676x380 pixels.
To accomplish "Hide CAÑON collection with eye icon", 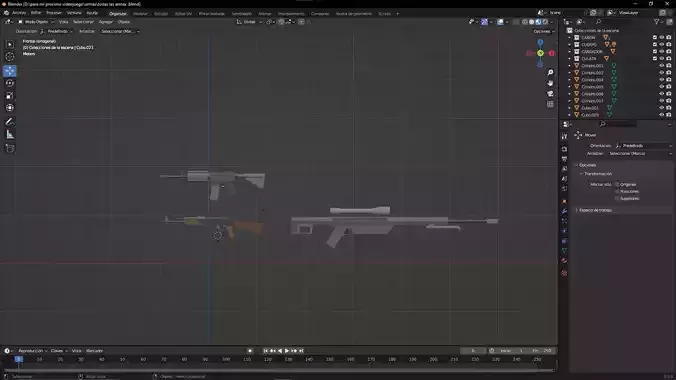I will (x=662, y=38).
